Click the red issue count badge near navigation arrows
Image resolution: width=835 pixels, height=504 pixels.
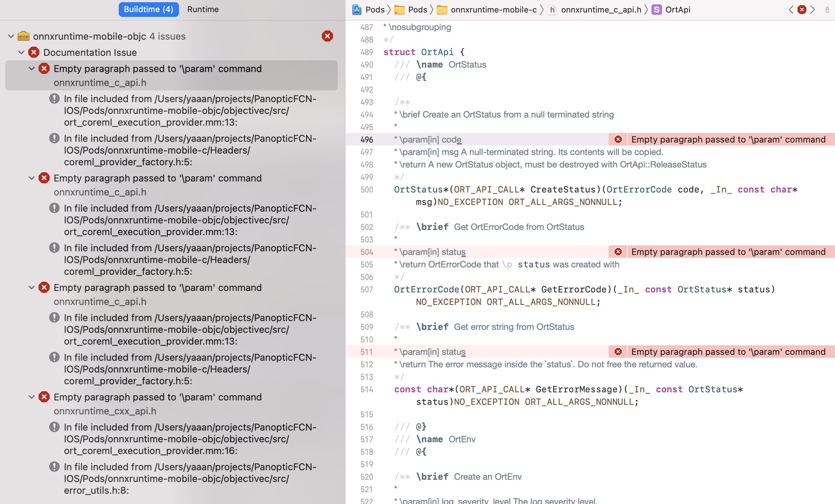(802, 10)
